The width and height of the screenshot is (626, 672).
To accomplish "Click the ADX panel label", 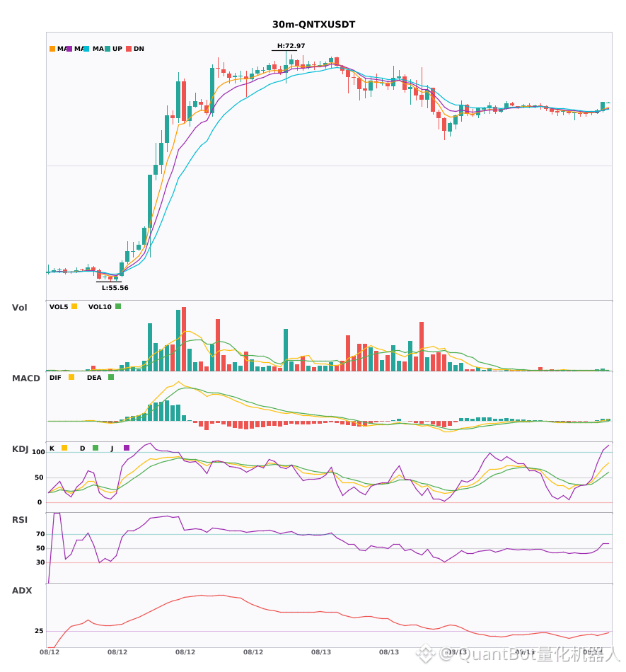I will point(22,591).
